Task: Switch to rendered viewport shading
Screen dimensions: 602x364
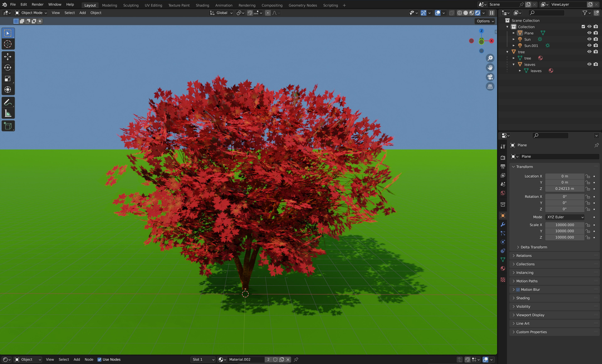Action: point(478,13)
